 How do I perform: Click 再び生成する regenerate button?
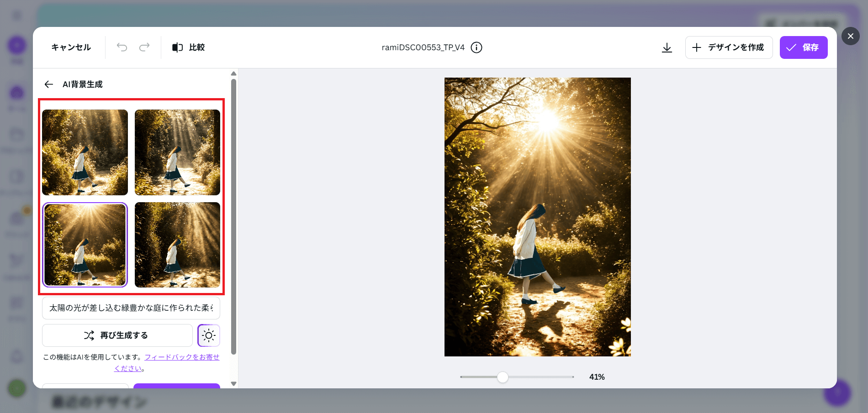117,335
